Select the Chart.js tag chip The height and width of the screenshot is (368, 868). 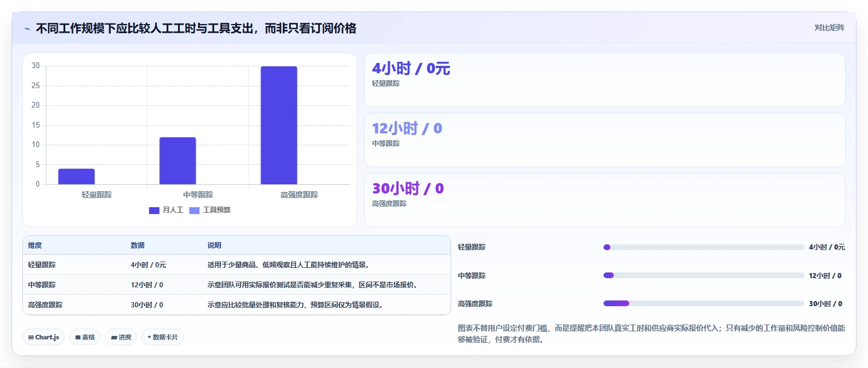tap(44, 337)
